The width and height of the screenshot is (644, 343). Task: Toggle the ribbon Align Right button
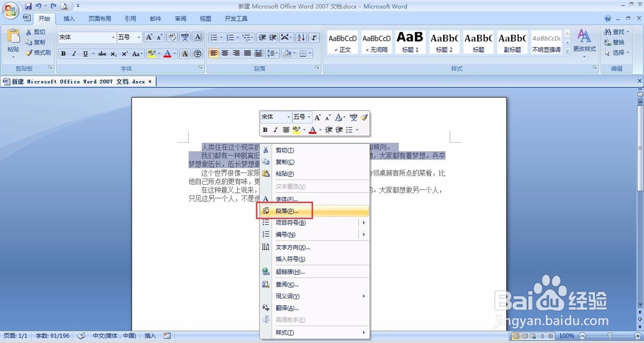click(236, 53)
